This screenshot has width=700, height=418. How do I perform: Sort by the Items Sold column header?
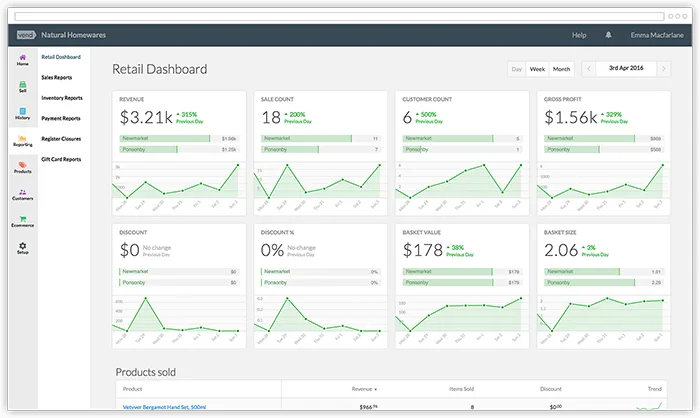[x=461, y=389]
